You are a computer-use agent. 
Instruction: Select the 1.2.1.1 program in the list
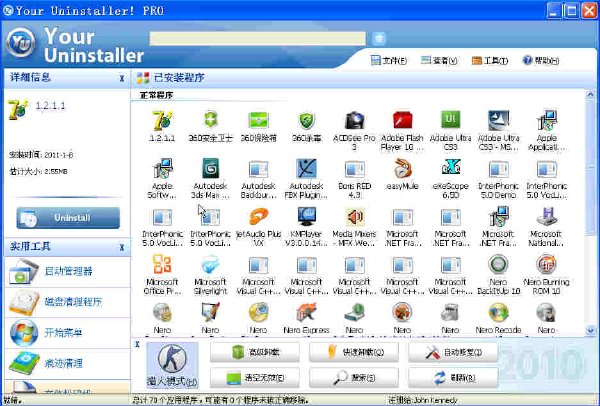[x=162, y=120]
